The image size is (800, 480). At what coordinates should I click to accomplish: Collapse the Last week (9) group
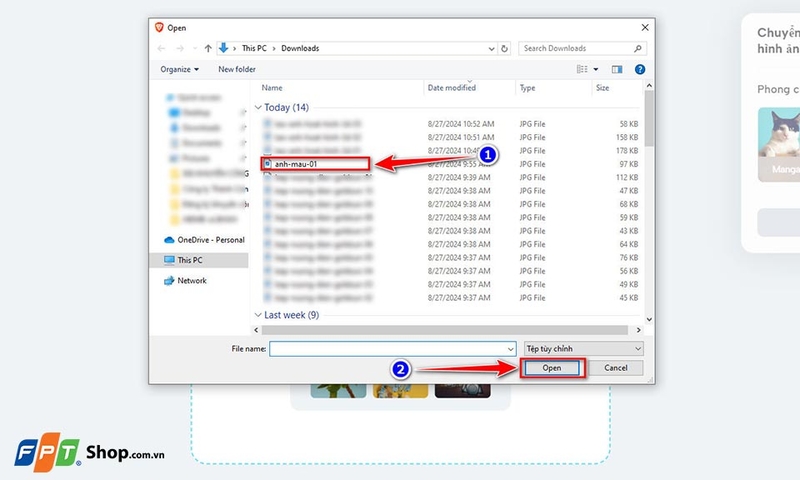pos(258,315)
